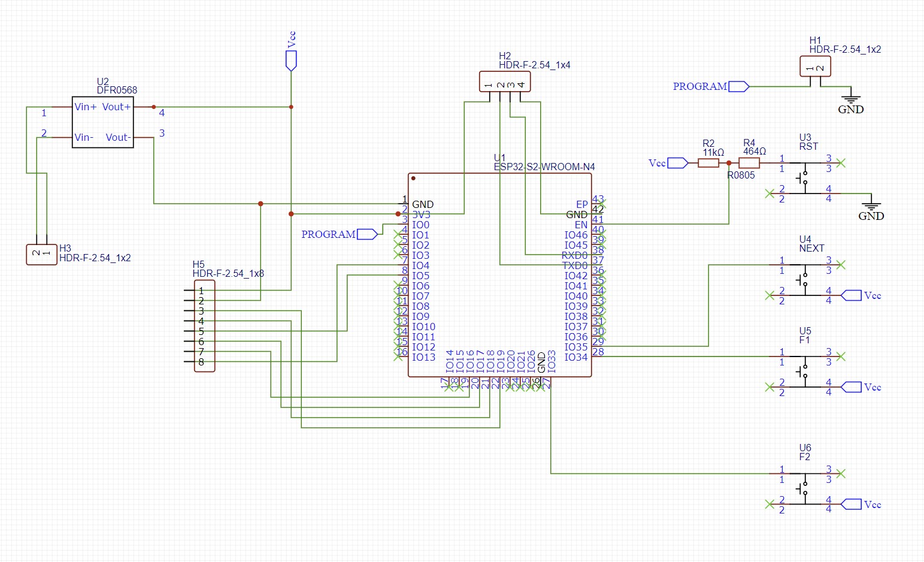Click the R0805 footprint text
Viewport: 924px width, 562px height.
click(x=741, y=176)
